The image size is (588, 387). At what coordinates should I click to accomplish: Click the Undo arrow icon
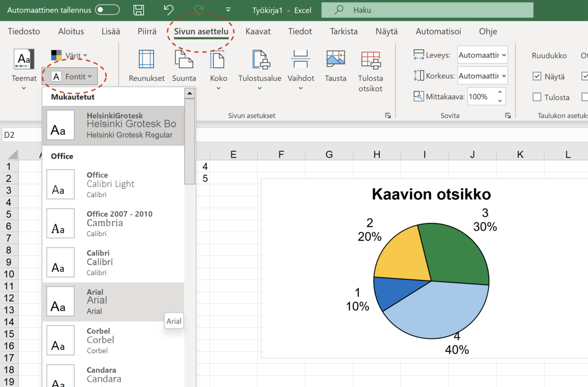[x=169, y=10]
